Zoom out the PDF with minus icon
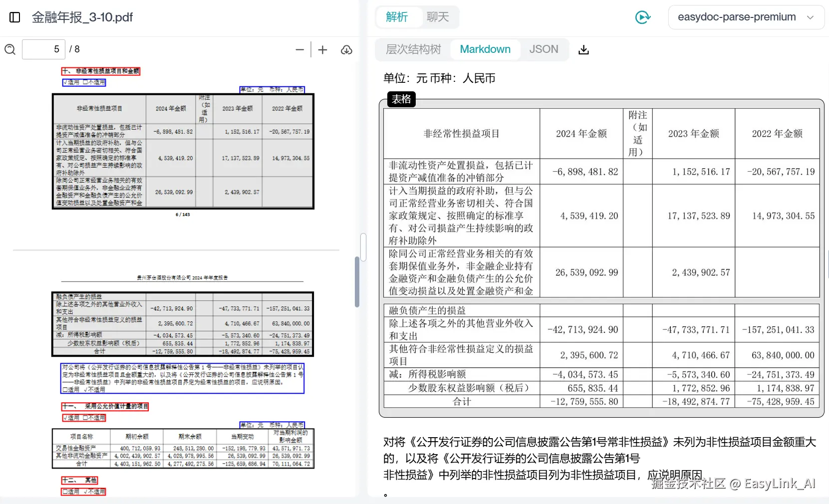 coord(300,49)
